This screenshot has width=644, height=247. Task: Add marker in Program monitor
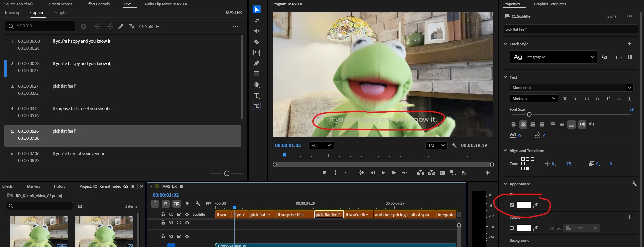[324, 173]
